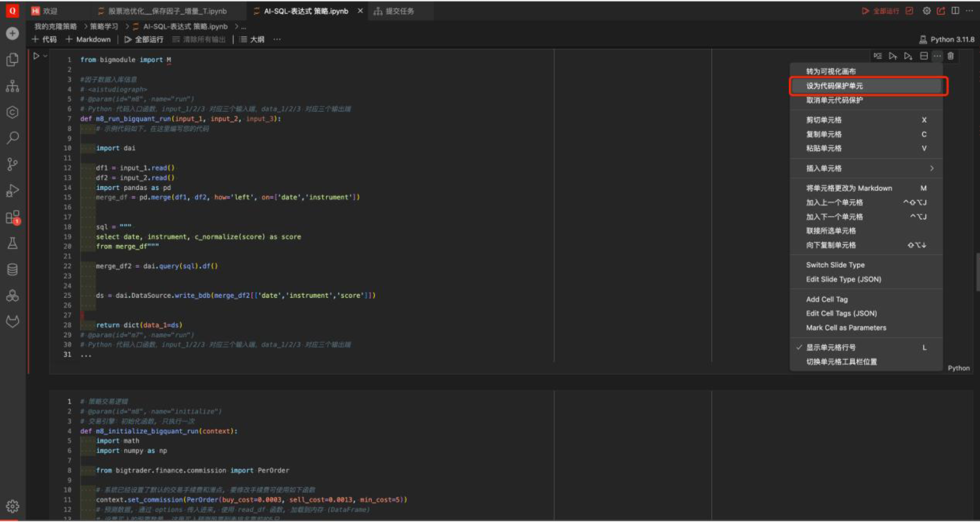Open the Source Control sidebar icon
Image resolution: width=980 pixels, height=522 pixels.
(x=13, y=164)
